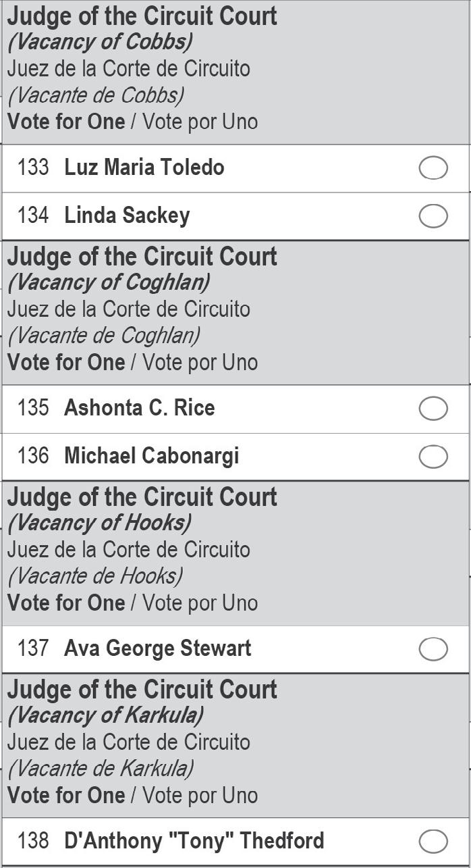The width and height of the screenshot is (471, 868).
Task: Fill the oval for Luz Maria Toledo
Action: 433,168
